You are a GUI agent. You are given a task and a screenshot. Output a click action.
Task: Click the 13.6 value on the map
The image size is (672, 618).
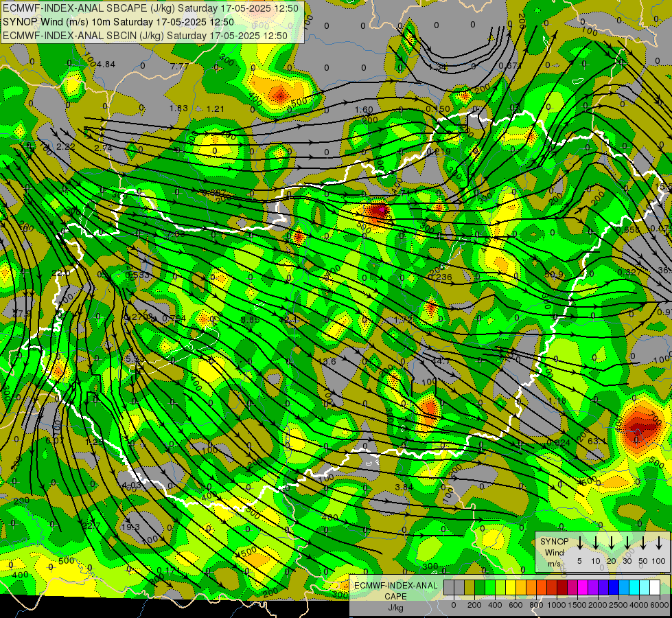[327, 361]
